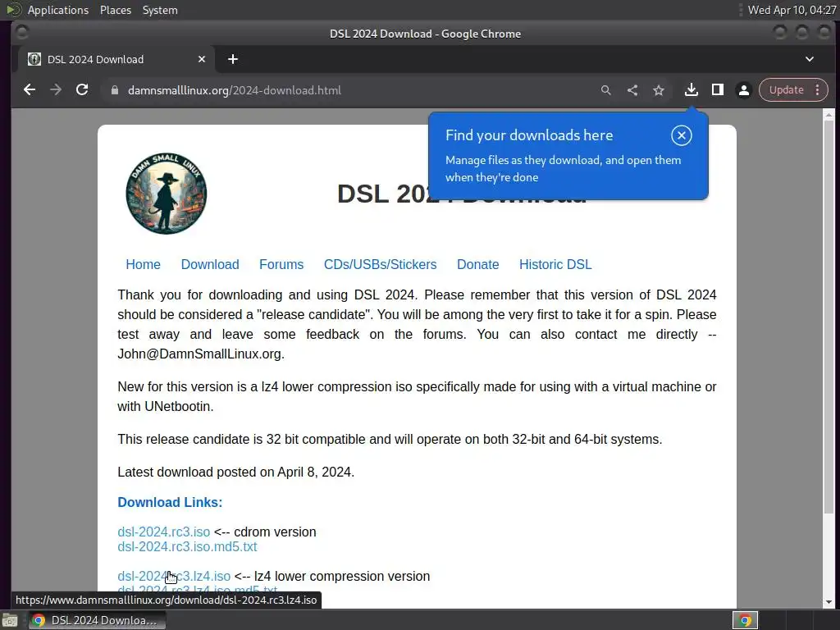This screenshot has width=840, height=630.
Task: Click the vertical scrollbar thumb
Action: tap(829, 317)
